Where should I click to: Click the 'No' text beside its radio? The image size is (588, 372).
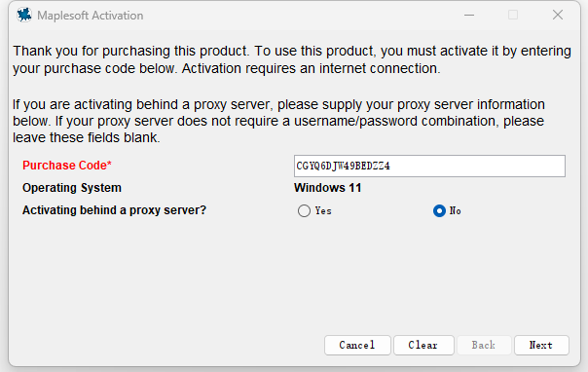(455, 210)
